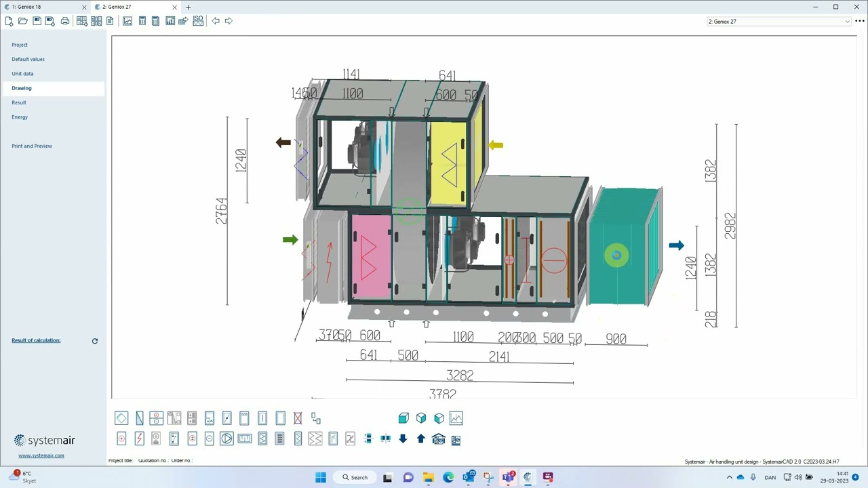Click the new project icon
This screenshot has width=868, height=488.
click(9, 21)
